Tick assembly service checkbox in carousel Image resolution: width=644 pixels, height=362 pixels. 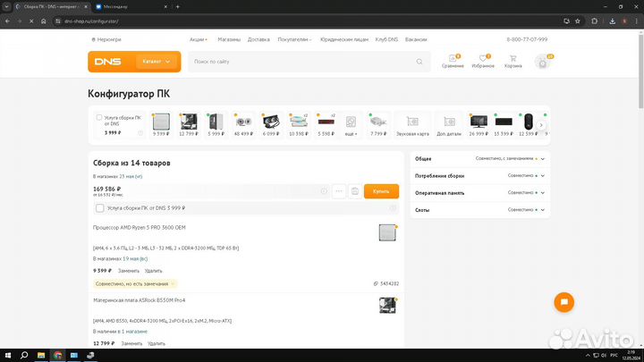(x=99, y=117)
